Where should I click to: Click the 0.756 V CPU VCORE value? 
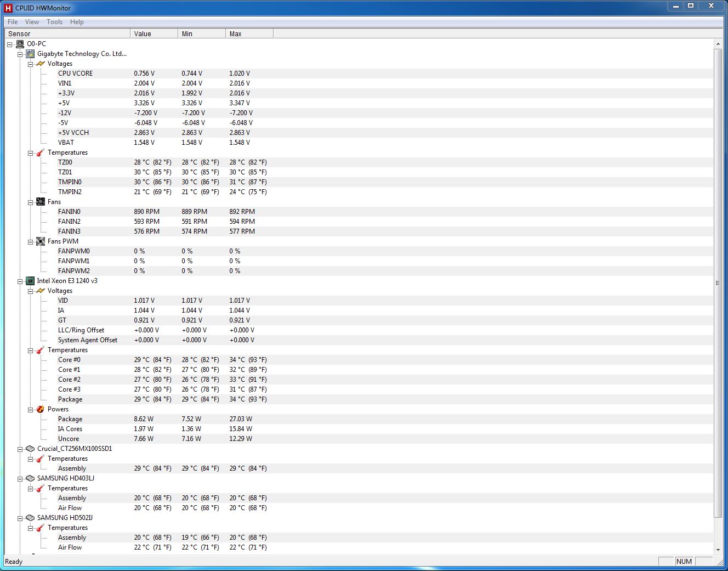pyautogui.click(x=144, y=74)
